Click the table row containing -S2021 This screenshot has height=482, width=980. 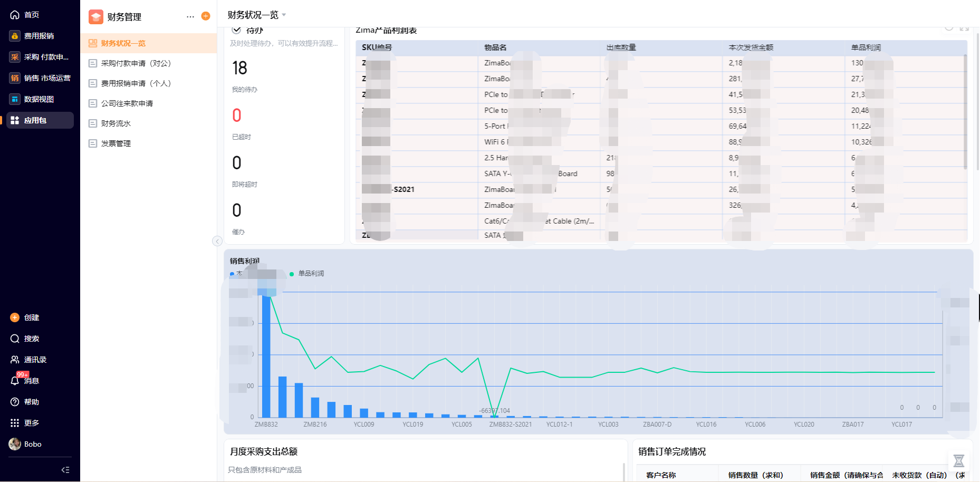pyautogui.click(x=661, y=189)
